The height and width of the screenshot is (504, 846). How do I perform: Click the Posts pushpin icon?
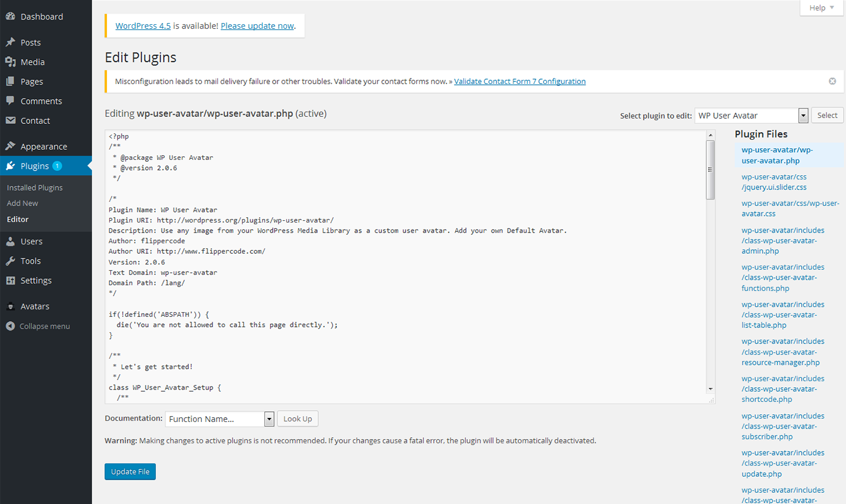coord(11,42)
